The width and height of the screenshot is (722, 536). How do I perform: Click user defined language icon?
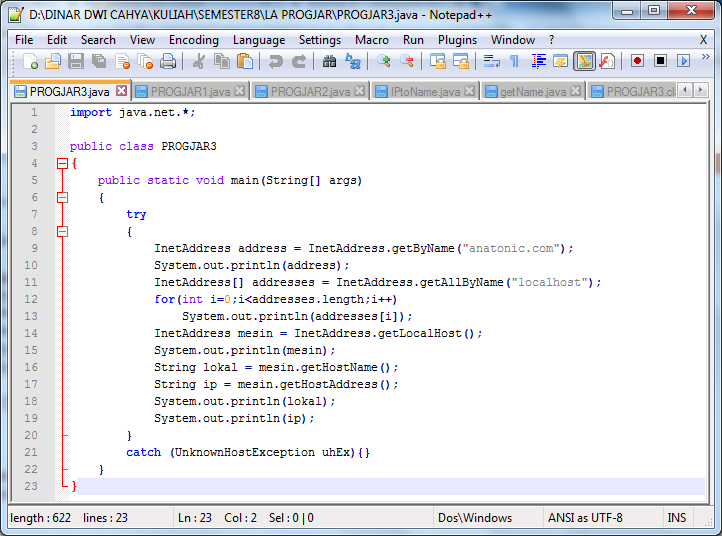click(x=561, y=61)
